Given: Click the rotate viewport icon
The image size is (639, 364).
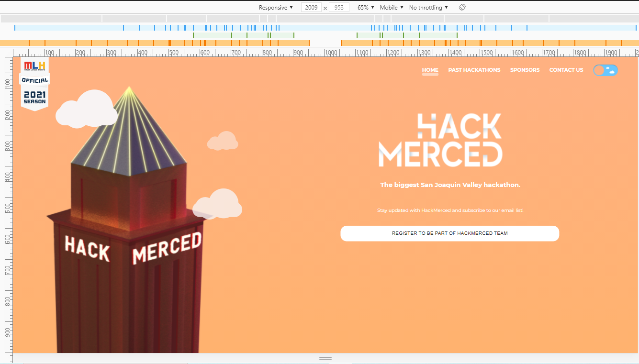Looking at the screenshot, I should [x=462, y=7].
